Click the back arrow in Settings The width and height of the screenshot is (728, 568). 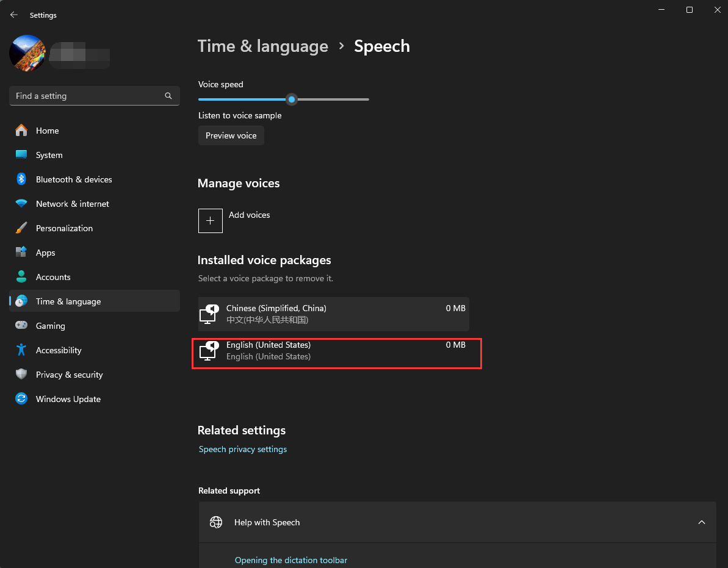tap(14, 15)
